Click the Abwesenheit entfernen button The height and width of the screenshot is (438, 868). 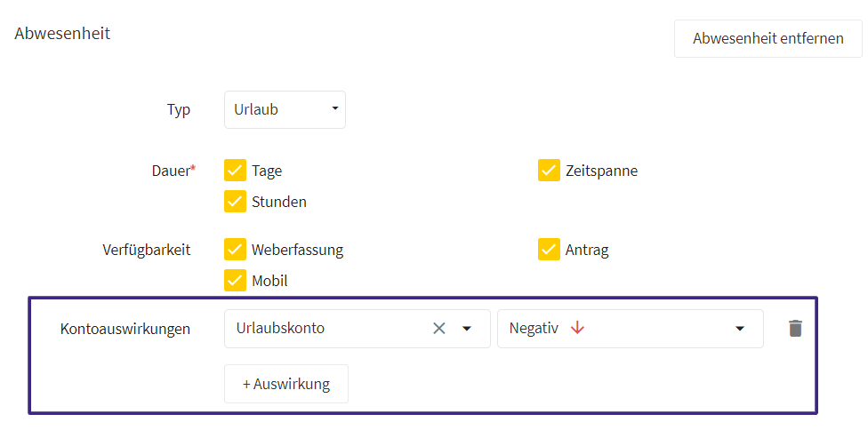pos(768,38)
